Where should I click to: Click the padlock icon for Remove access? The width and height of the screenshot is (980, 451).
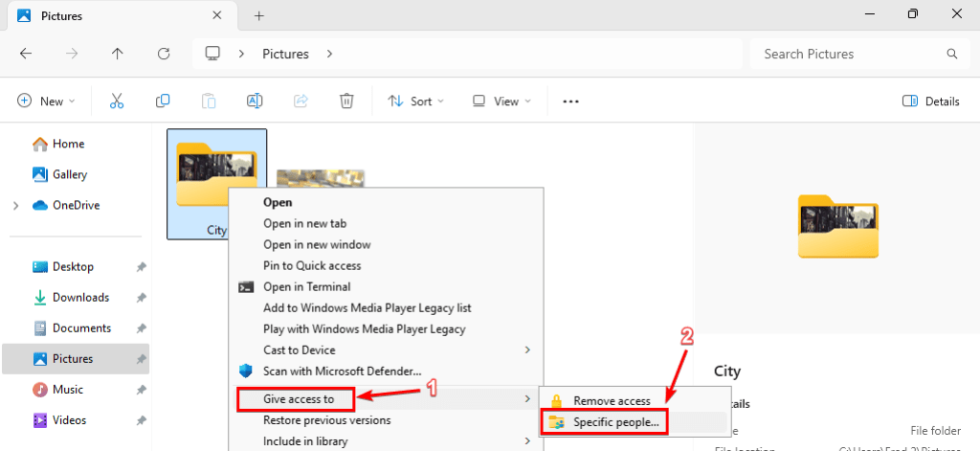pyautogui.click(x=556, y=401)
